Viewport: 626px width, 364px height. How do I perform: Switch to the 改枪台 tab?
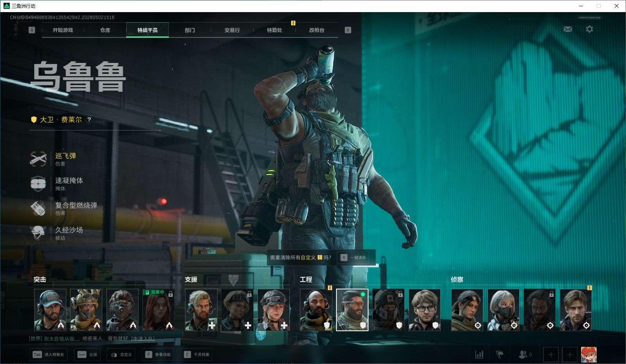point(317,30)
